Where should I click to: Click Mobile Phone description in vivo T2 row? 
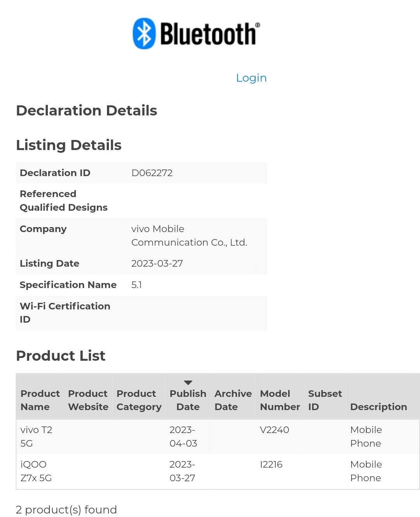tap(366, 436)
